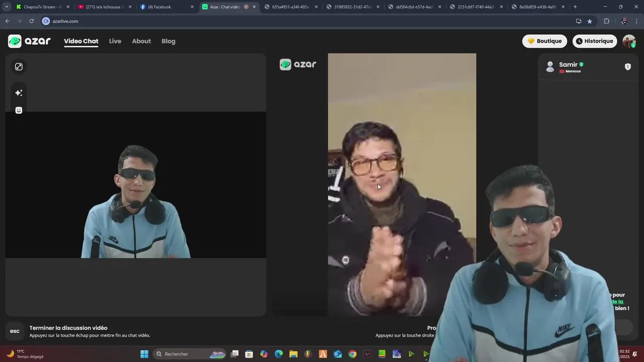Report Samir using the shield icon
The width and height of the screenshot is (644, 362).
[x=628, y=66]
